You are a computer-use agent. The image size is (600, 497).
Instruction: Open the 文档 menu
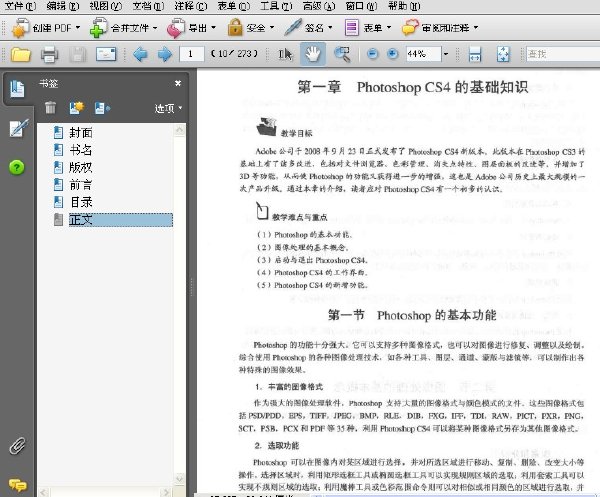(x=148, y=6)
